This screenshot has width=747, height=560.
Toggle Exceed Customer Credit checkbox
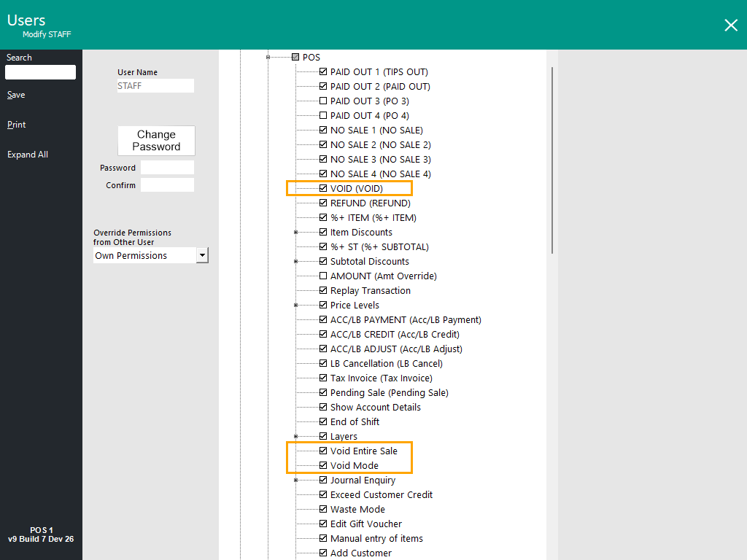(x=323, y=494)
